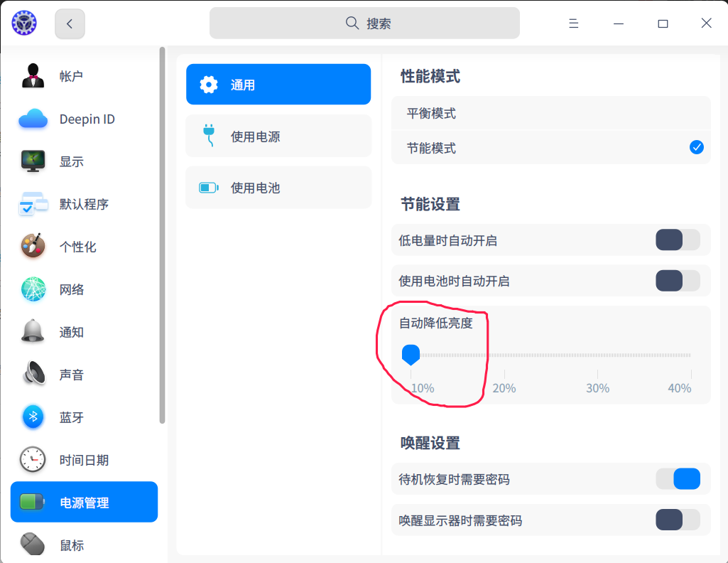The image size is (728, 563).
Task: Open the 帐户 settings label
Action: coord(71,76)
